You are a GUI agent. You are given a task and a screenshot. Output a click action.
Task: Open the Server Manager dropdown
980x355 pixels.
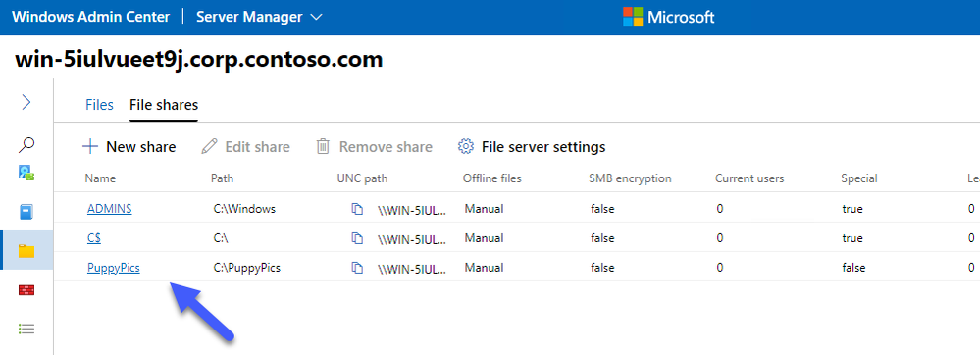tap(259, 17)
